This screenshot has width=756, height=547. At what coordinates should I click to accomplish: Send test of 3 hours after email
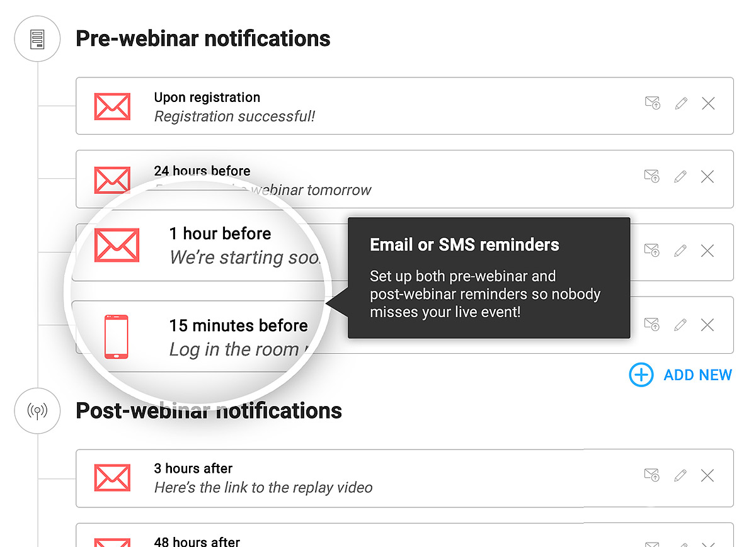(652, 475)
